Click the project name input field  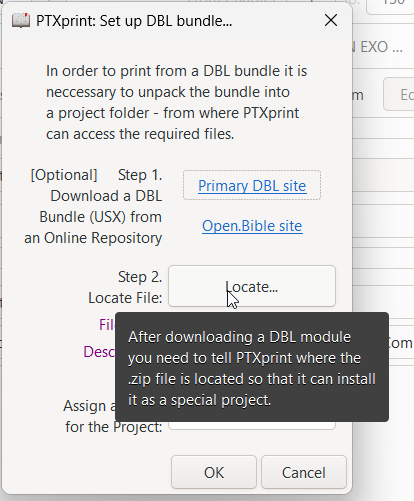(x=252, y=425)
